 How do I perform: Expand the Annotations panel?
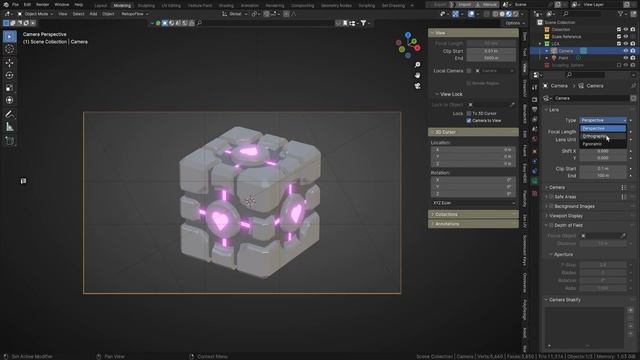[x=473, y=224]
